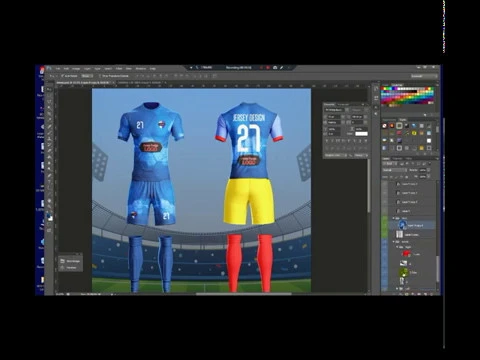Select the Spot Healing Brush tool

point(49,127)
